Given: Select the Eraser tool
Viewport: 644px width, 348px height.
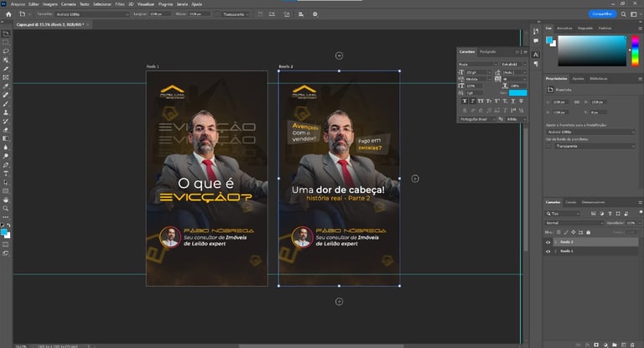Looking at the screenshot, I should tap(6, 130).
